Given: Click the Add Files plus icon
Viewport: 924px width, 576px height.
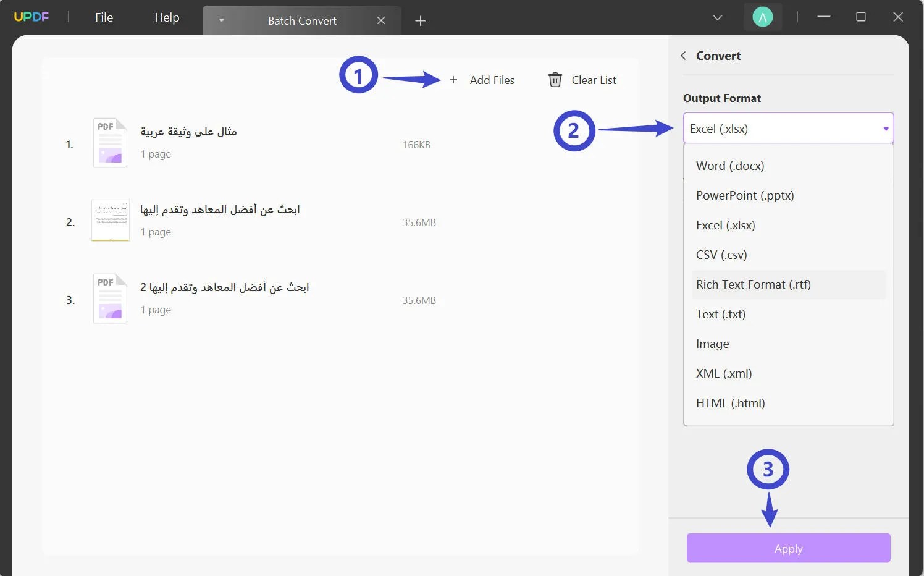Looking at the screenshot, I should coord(454,80).
